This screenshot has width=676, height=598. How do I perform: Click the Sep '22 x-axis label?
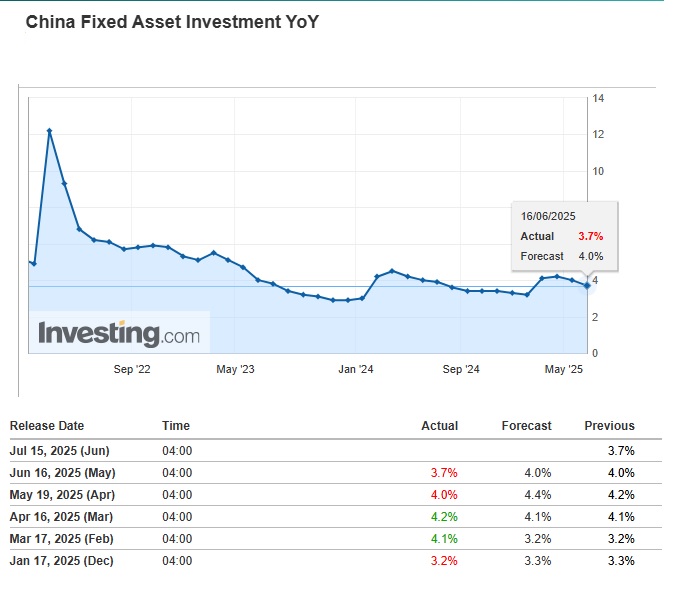[132, 370]
